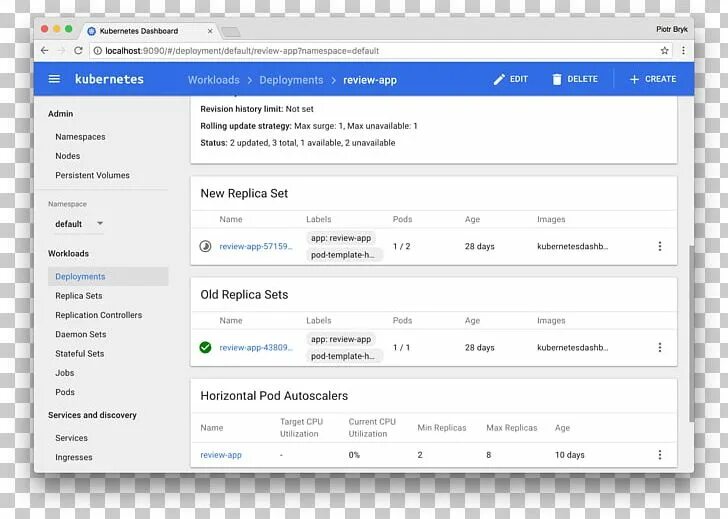Viewport: 728px width, 519px height.
Task: Click app: review-app label in Old Replica Sets
Action: point(341,339)
